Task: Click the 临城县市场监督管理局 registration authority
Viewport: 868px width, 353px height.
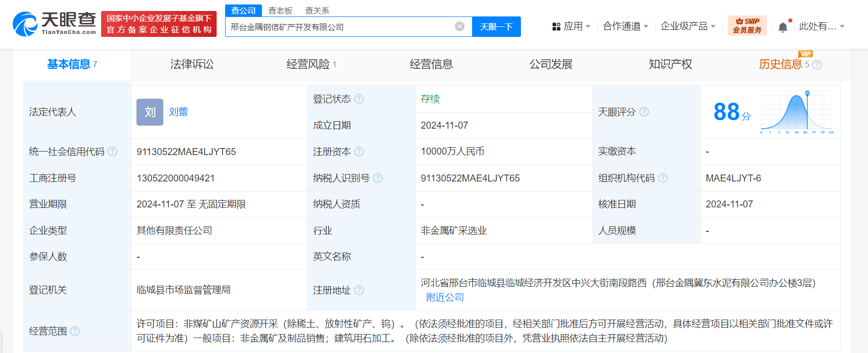Action: click(184, 290)
